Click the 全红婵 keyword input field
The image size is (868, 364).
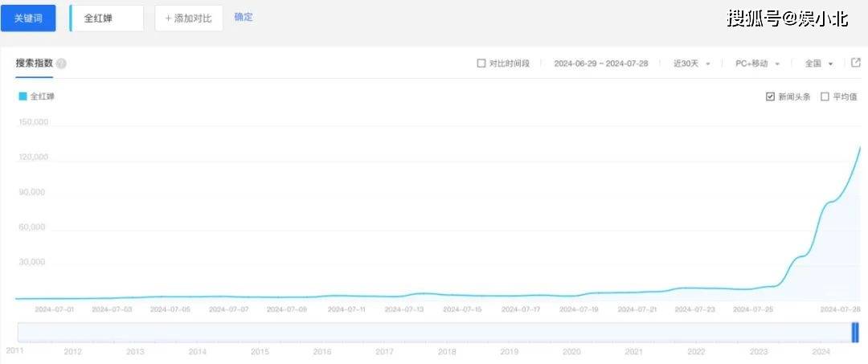(107, 18)
